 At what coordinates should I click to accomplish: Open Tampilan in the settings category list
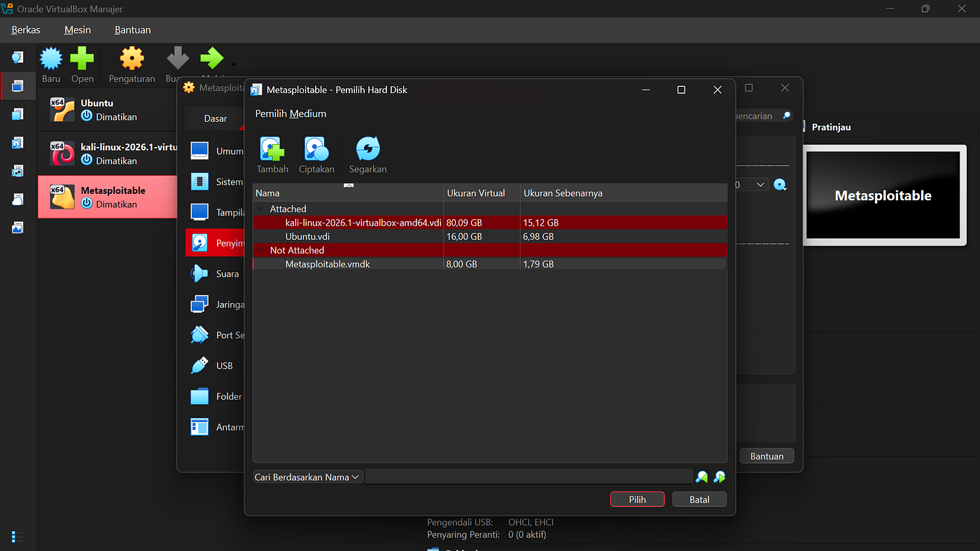(216, 212)
